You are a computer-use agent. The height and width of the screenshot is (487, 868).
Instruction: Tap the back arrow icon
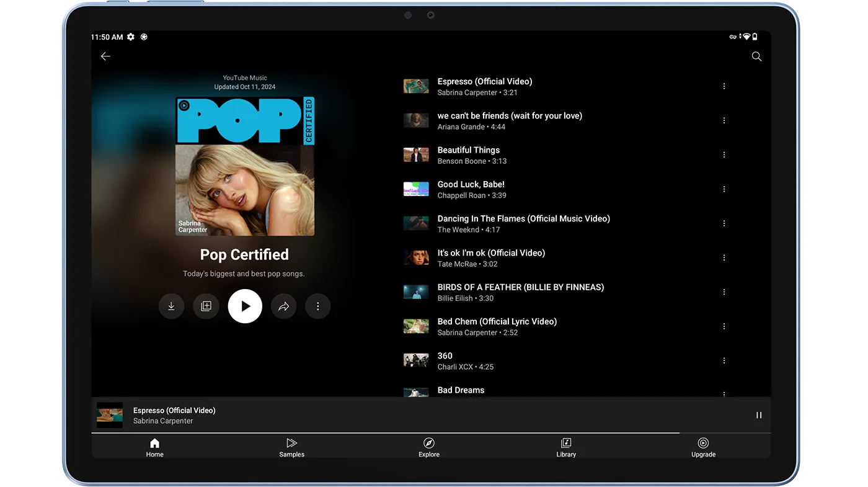(x=105, y=56)
